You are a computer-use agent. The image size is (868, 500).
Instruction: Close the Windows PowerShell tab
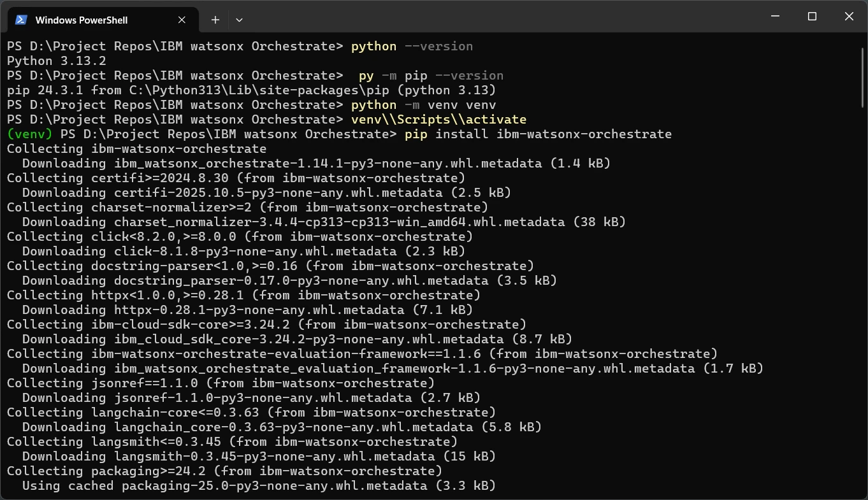(181, 20)
